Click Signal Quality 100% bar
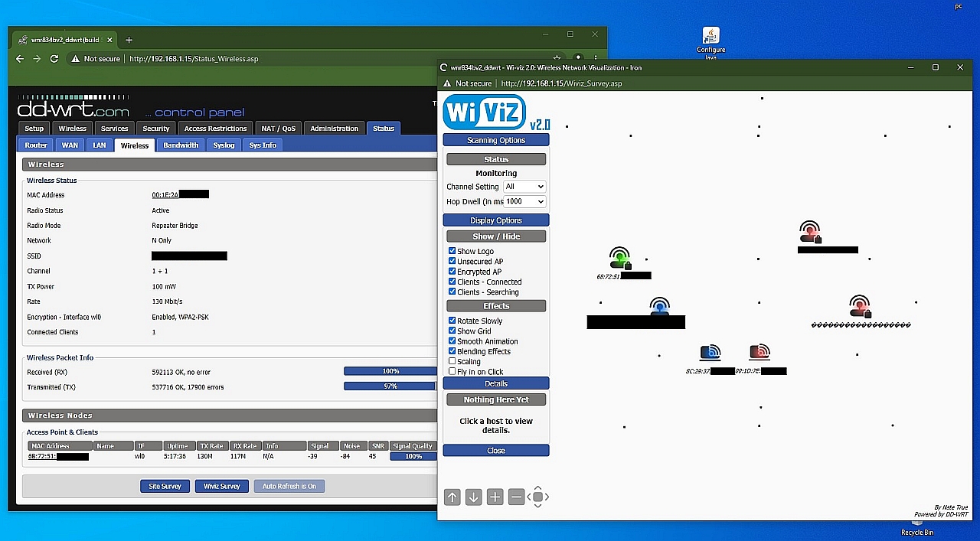 [x=413, y=457]
